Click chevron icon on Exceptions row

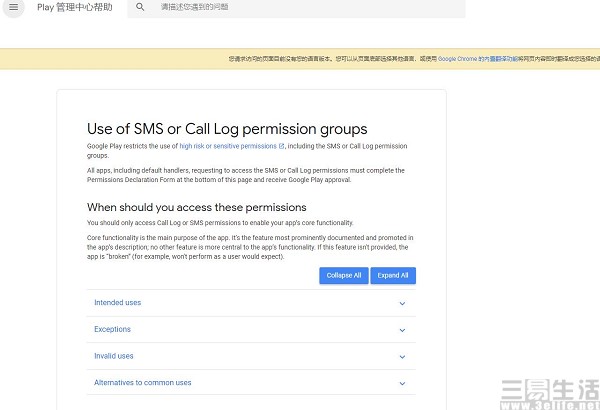(x=402, y=330)
